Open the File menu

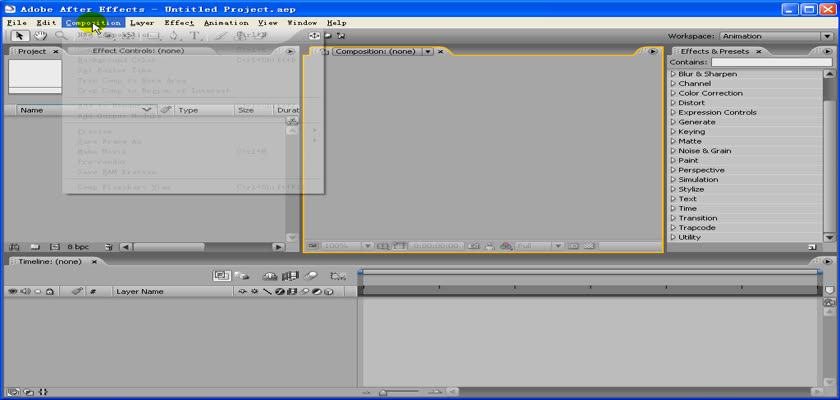coord(17,23)
